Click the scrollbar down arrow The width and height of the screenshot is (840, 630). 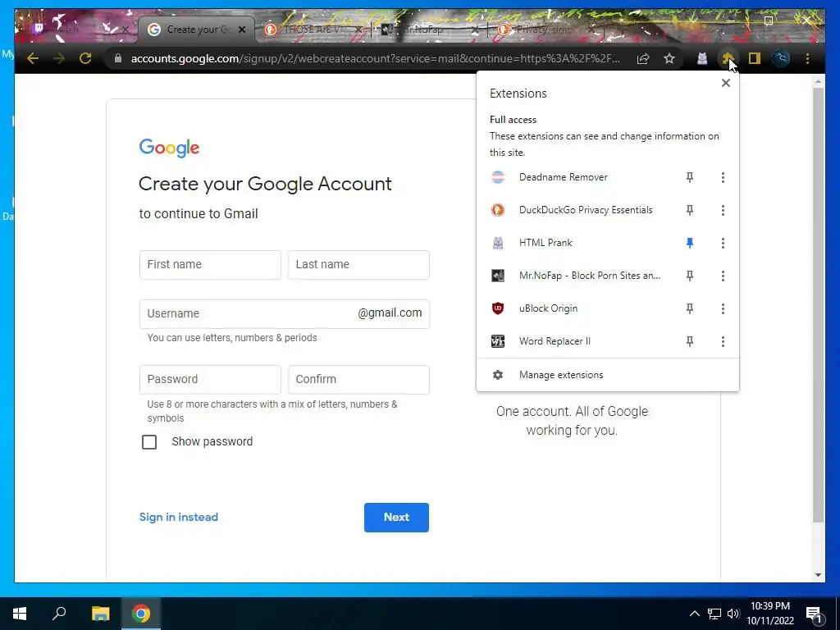pos(818,575)
